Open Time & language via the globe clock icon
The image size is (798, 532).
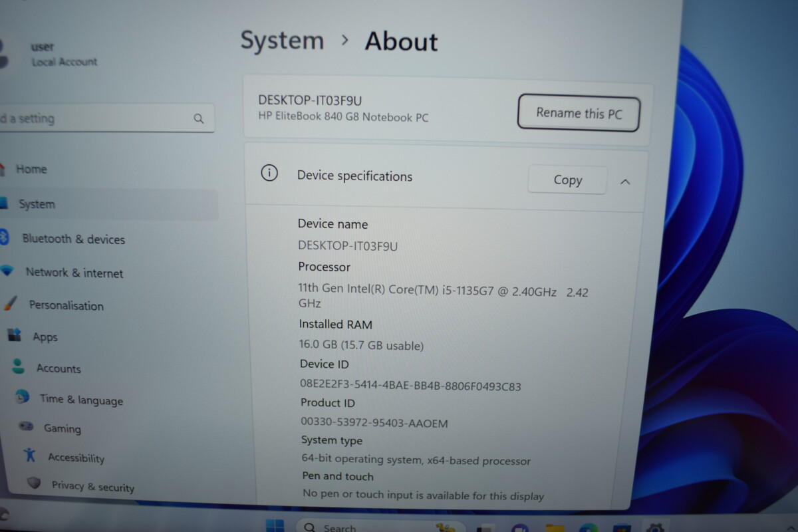(23, 397)
